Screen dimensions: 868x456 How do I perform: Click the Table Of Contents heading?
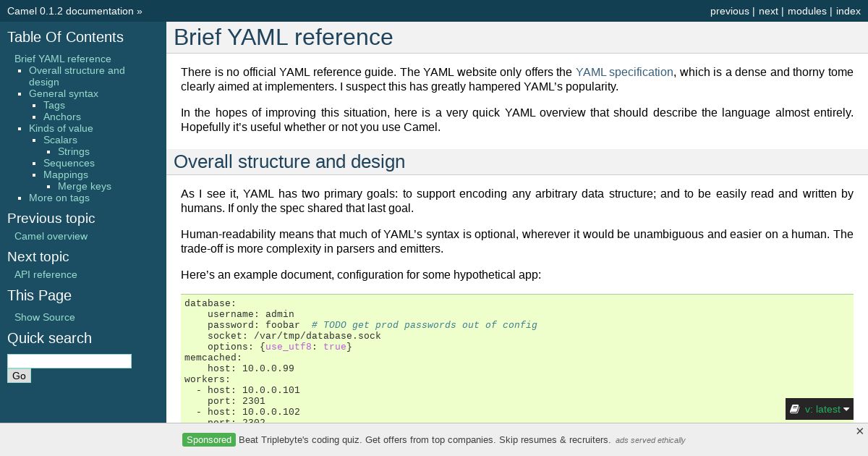coord(65,37)
